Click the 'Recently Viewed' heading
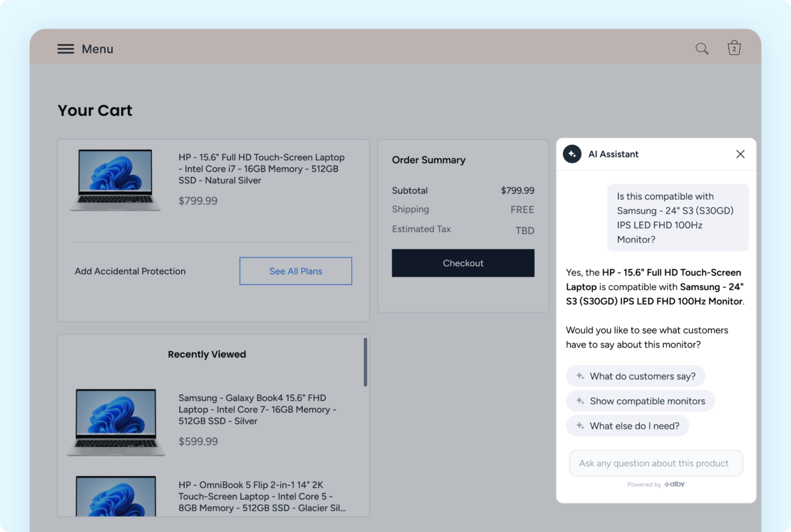Image resolution: width=791 pixels, height=532 pixels. 207,354
